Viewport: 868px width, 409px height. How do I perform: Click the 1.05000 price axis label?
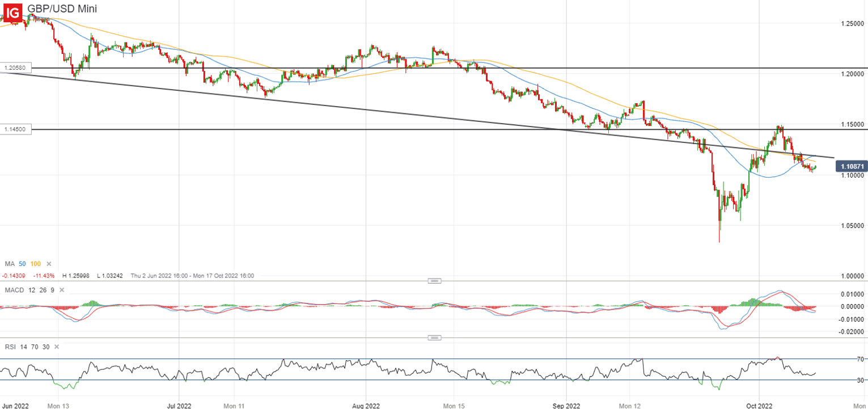853,226
